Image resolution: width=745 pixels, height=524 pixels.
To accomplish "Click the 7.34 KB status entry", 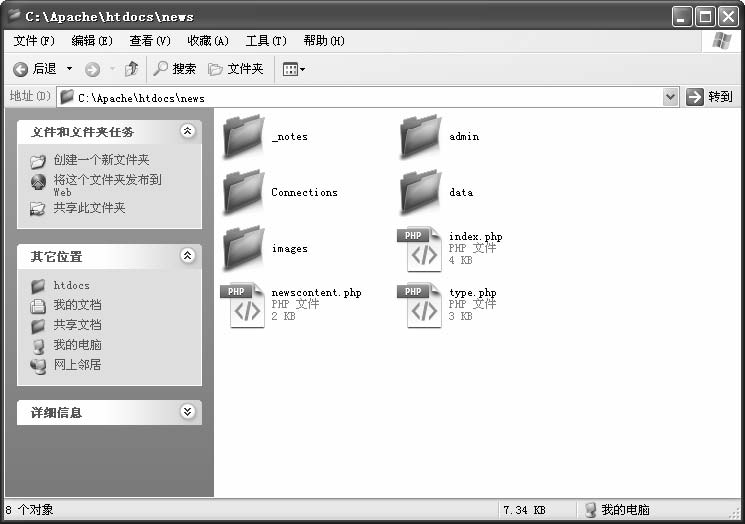I will (524, 510).
